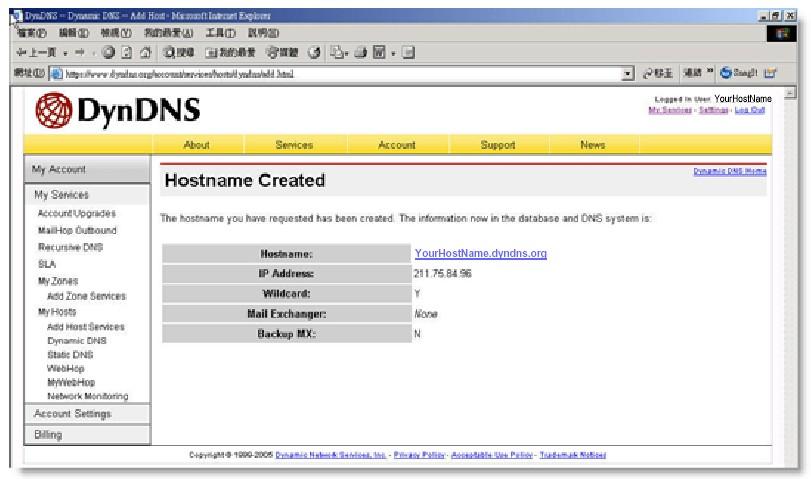Click the DynDNS globe logo
This screenshot has height=479, width=811.
click(53, 110)
